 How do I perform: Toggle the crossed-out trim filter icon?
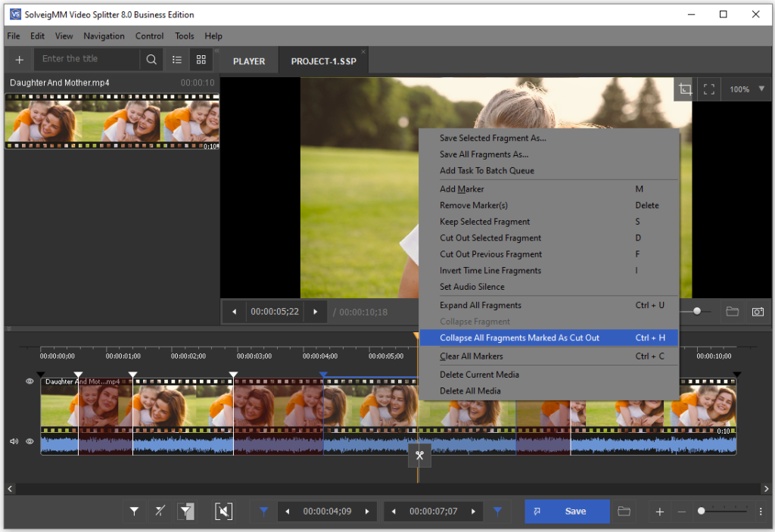point(160,511)
